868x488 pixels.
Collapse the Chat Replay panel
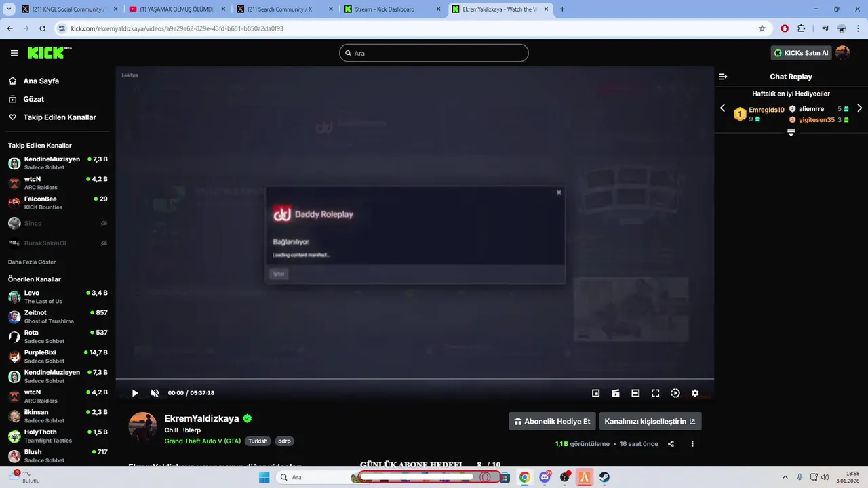click(723, 77)
